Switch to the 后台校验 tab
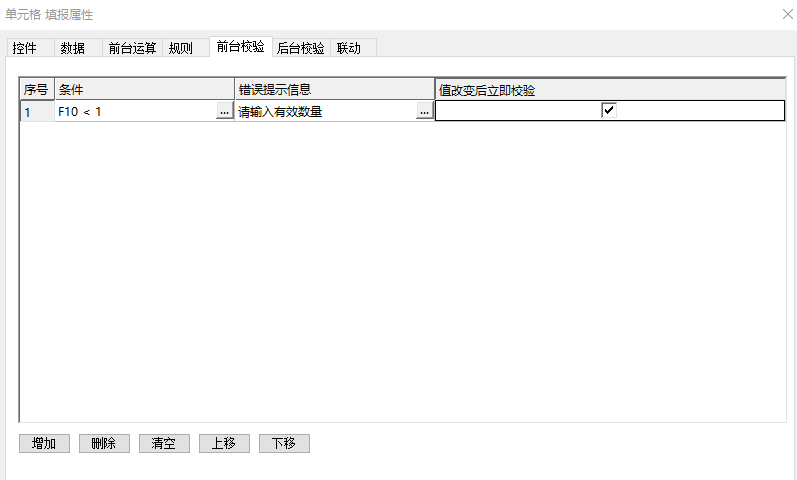Image resolution: width=797 pixels, height=480 pixels. [300, 48]
